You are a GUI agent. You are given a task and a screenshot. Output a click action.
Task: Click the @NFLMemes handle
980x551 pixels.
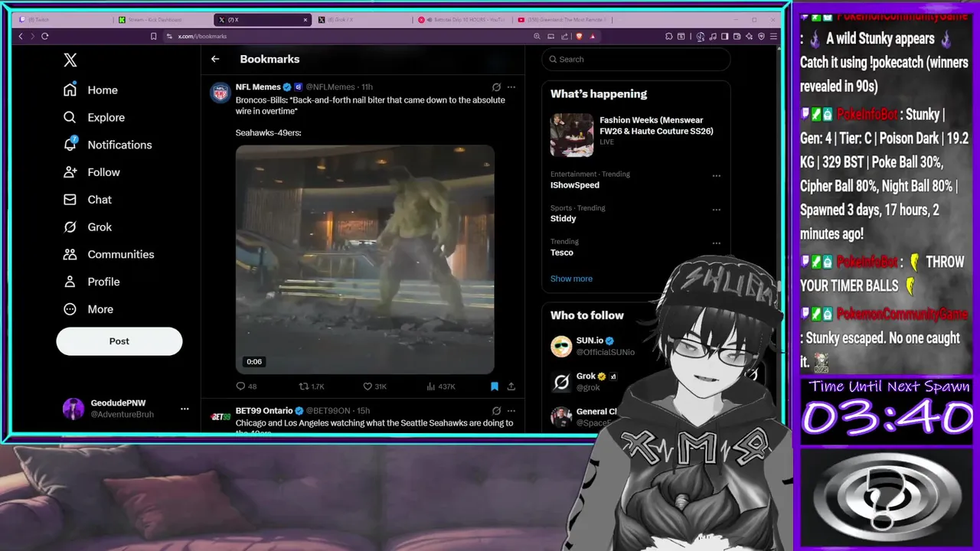[x=330, y=87]
